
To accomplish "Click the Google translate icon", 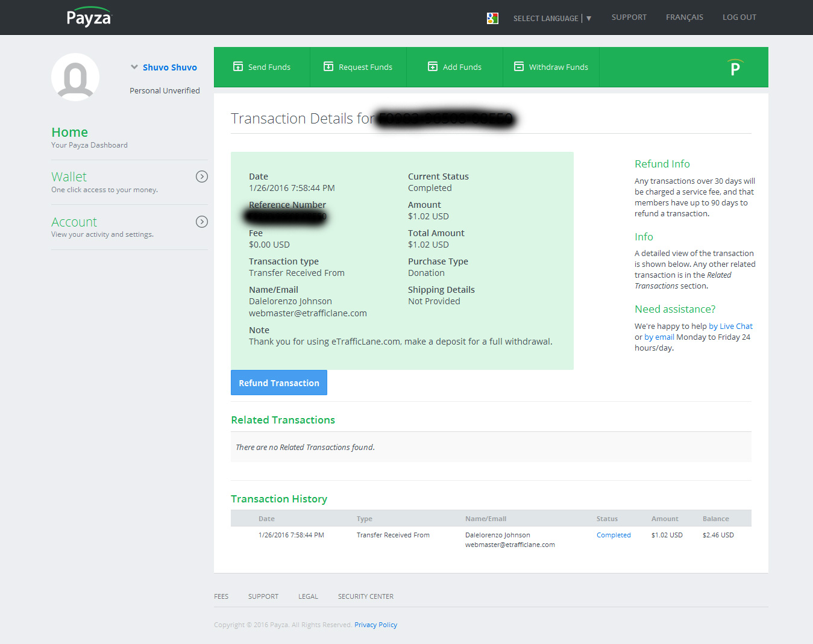I will [x=492, y=18].
